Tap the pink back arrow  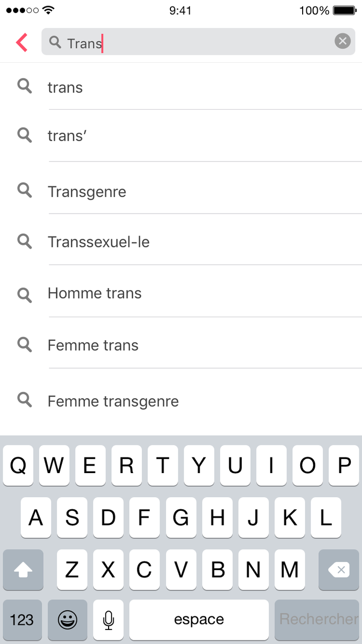tap(22, 42)
